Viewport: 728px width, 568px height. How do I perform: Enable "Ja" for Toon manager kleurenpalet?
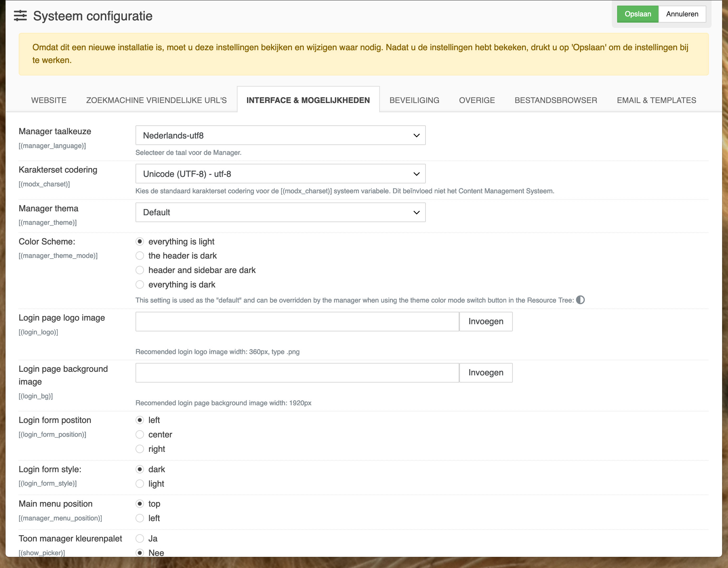pos(140,538)
